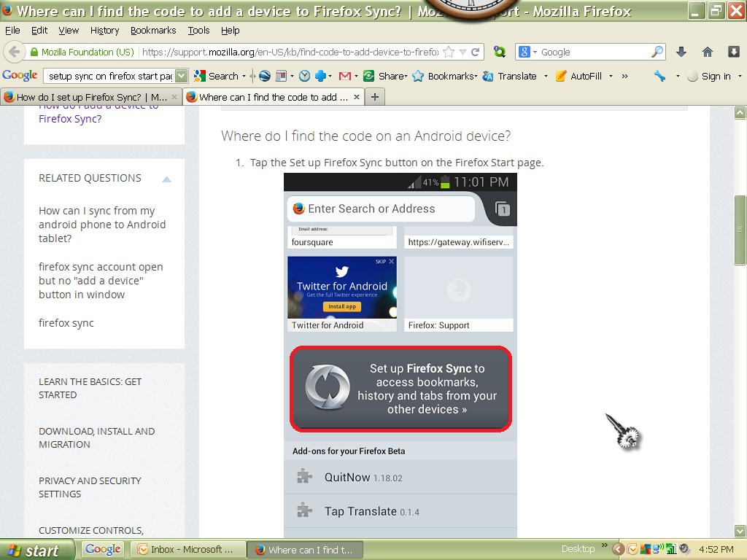Close the 'Where can I find the code' tab
The height and width of the screenshot is (560, 747).
coord(356,97)
